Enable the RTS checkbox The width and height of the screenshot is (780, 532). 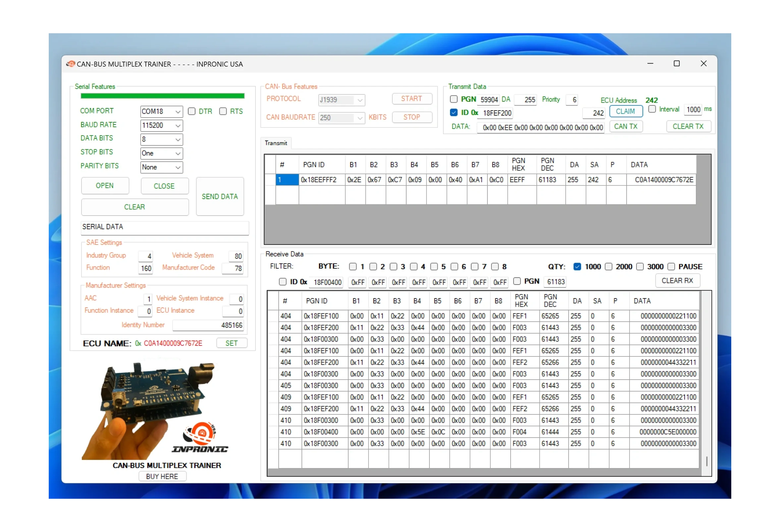coord(223,111)
